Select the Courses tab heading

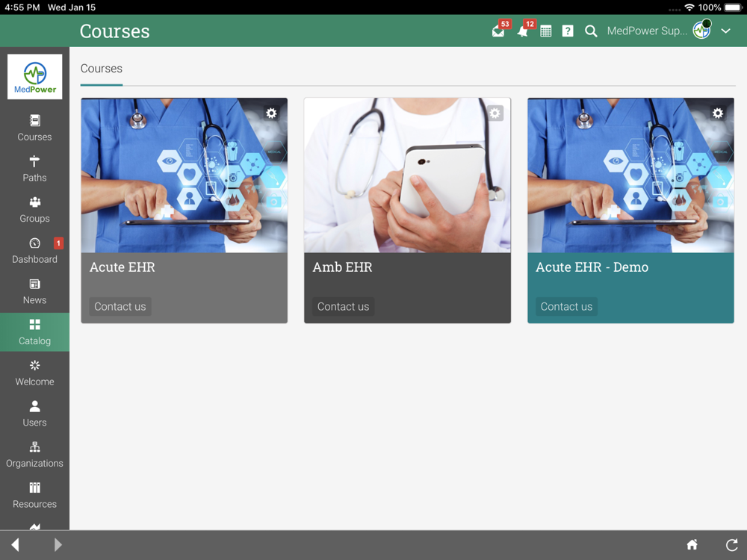point(102,69)
